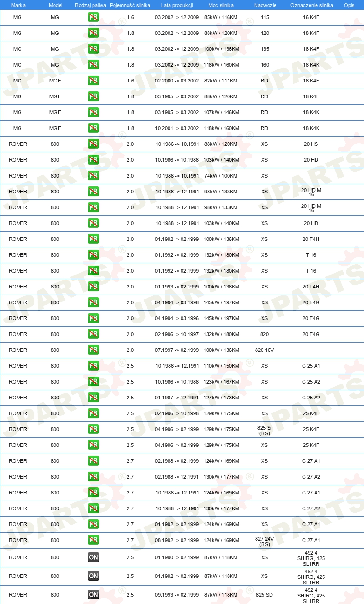Viewport: 364px width, 604px height.
Task: Click the Marka column header
Action: [18, 5]
